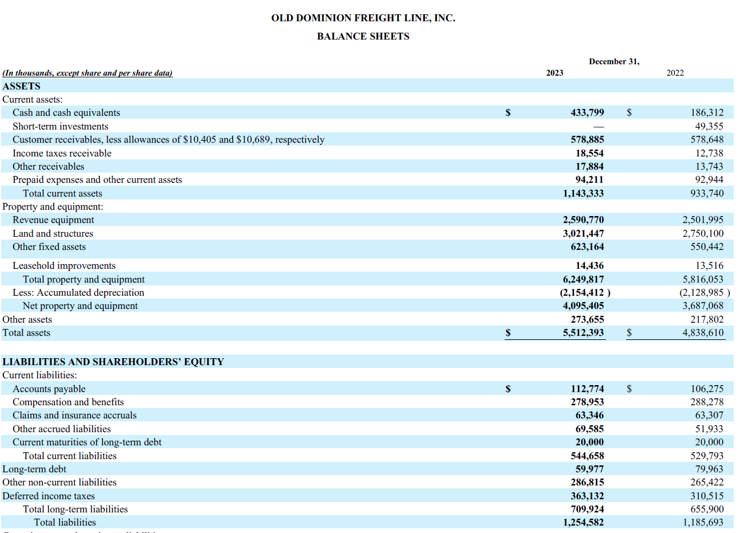This screenshot has height=533, width=756.
Task: Select the Short-term investments label
Action: click(60, 126)
